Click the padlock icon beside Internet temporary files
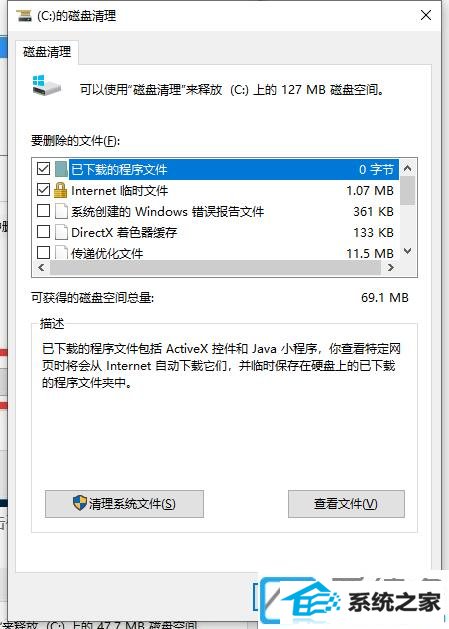Viewport: 449px width, 629px height. (60, 190)
